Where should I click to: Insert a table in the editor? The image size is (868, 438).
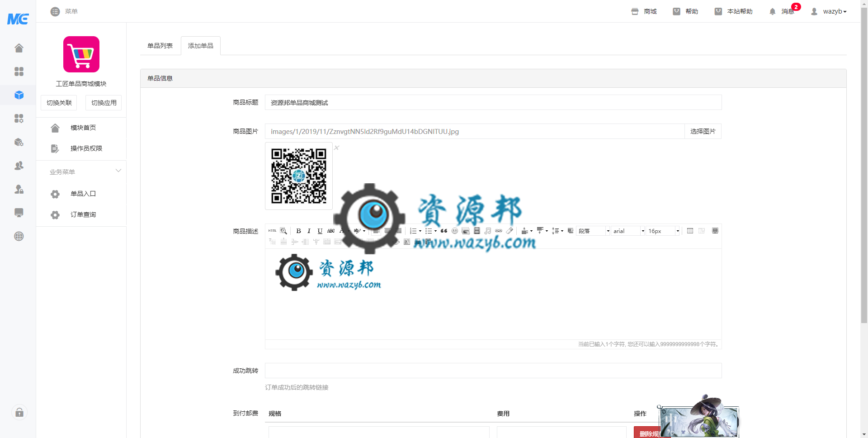pyautogui.click(x=690, y=231)
